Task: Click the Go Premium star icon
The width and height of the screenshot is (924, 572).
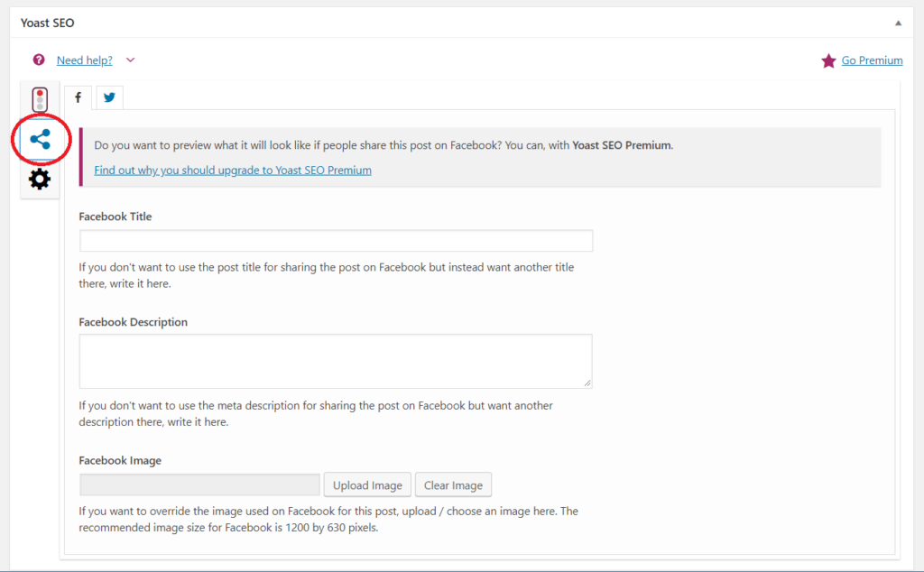Action: click(x=828, y=60)
